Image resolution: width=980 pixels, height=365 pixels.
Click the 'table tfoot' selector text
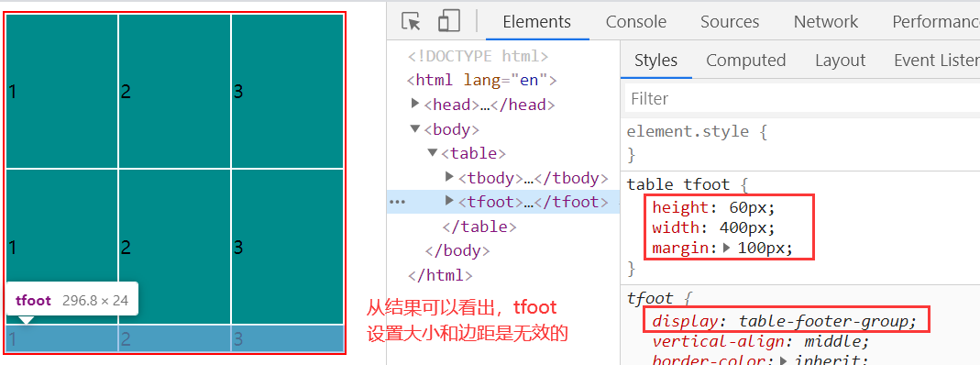[x=678, y=184]
